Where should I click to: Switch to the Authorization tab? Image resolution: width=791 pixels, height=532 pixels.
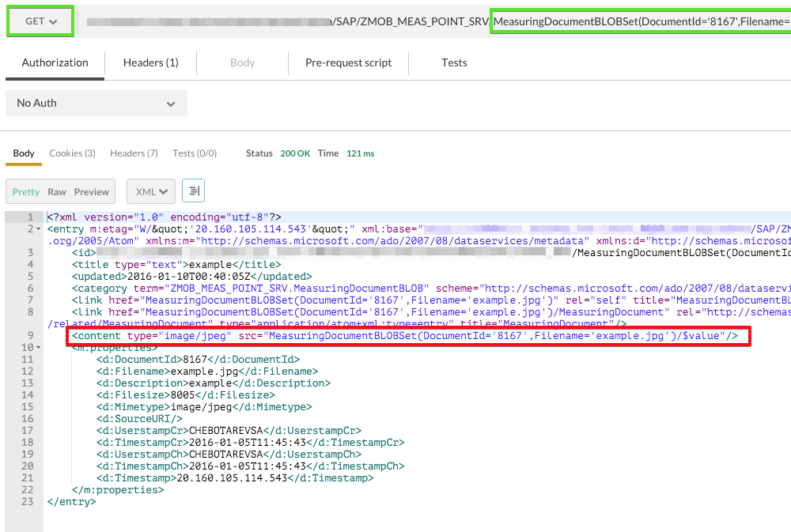55,63
